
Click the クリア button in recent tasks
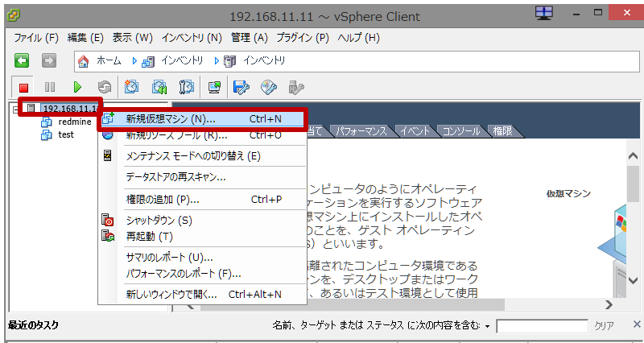[x=605, y=326]
